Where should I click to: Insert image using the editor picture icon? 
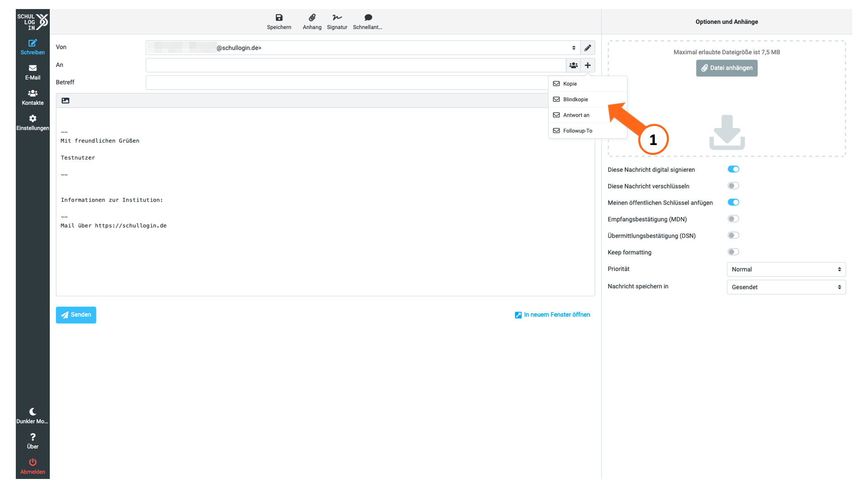click(x=66, y=101)
